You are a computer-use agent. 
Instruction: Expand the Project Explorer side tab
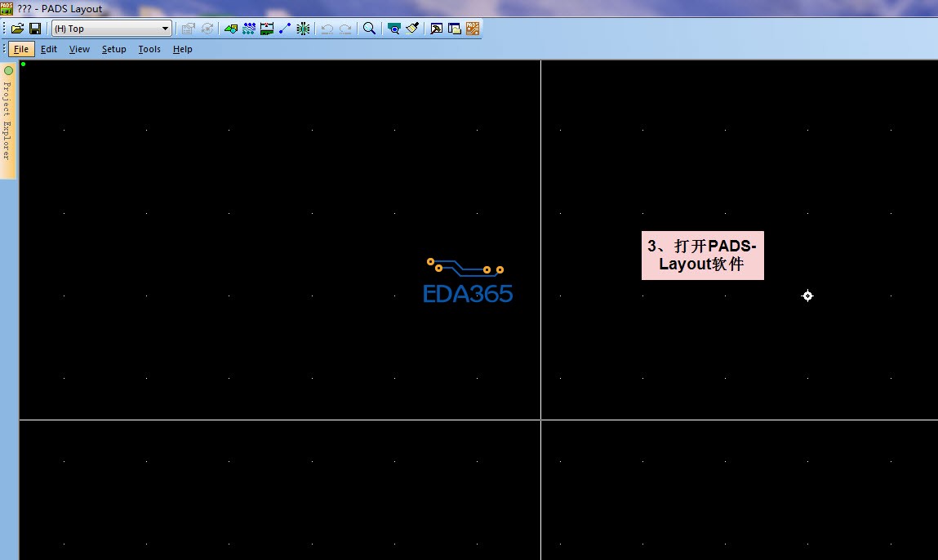pyautogui.click(x=8, y=120)
